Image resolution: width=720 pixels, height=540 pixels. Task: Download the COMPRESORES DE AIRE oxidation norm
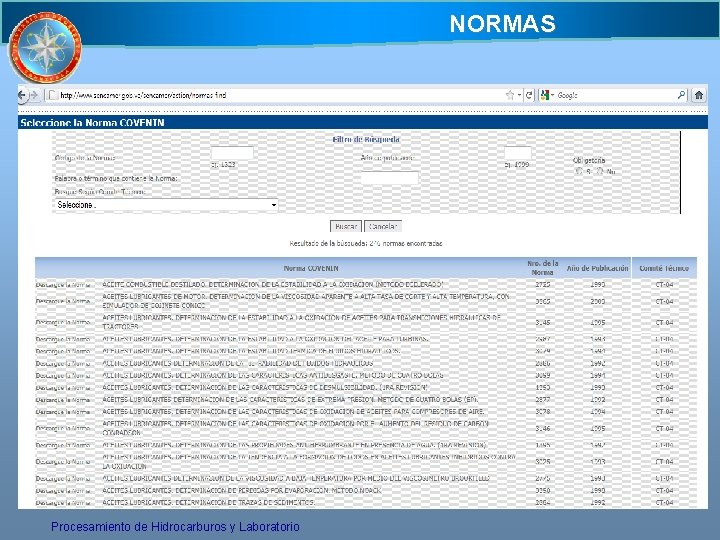coord(63,412)
